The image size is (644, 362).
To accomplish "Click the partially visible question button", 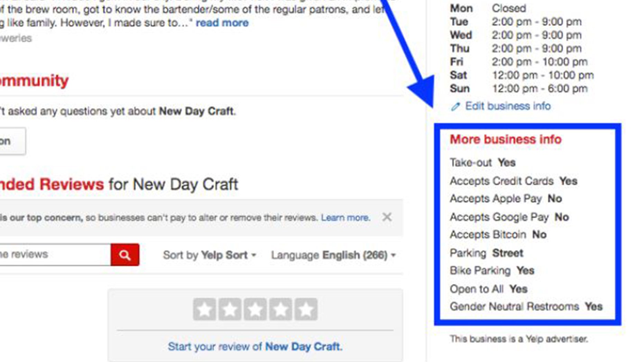I will 12,141.
